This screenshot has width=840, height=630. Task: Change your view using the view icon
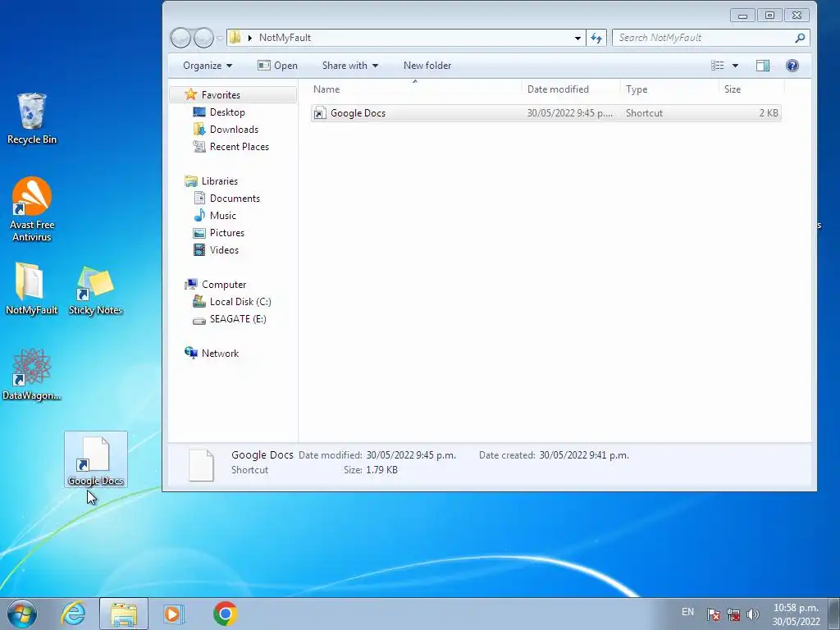(x=717, y=66)
